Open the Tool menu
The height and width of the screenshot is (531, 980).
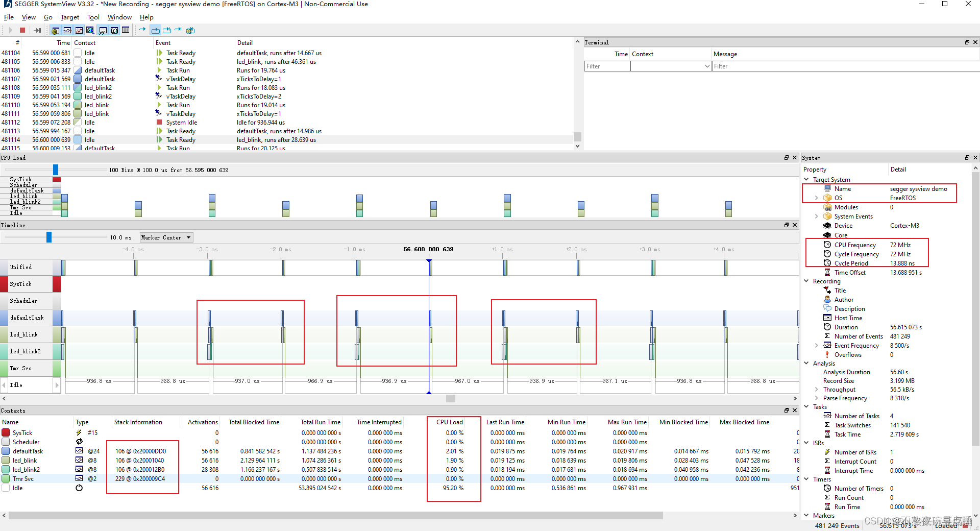[93, 17]
